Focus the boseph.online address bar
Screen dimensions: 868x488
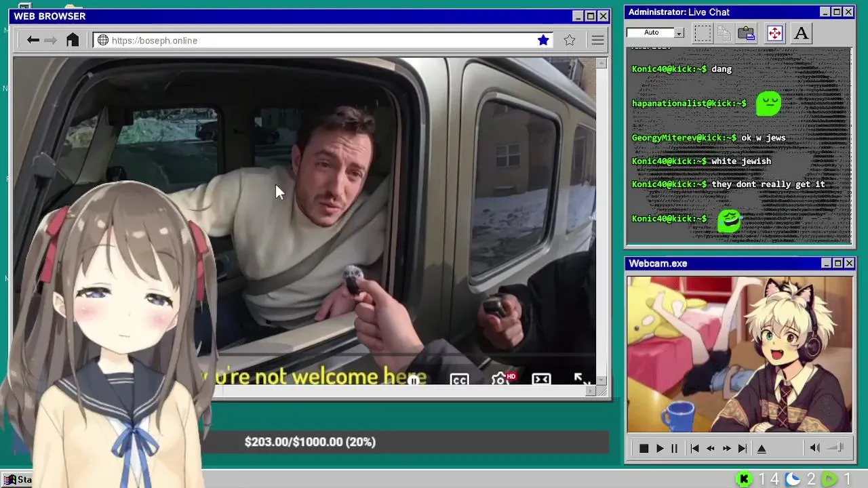(322, 41)
